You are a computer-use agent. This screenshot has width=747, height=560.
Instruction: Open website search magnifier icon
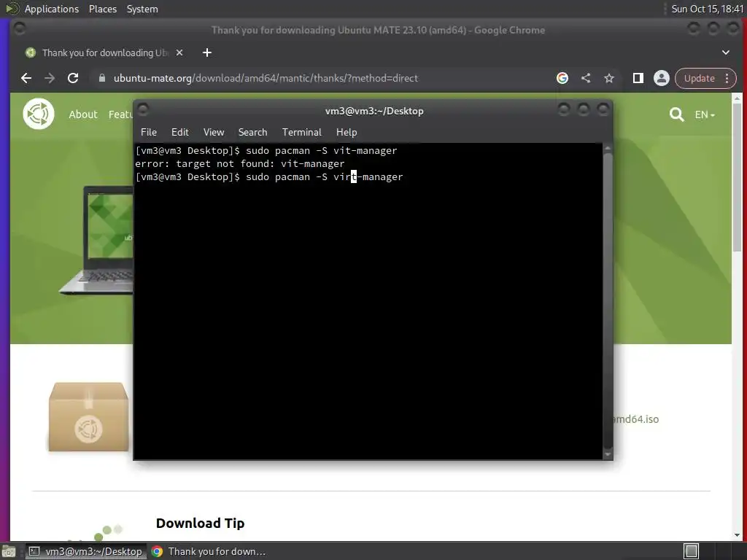tap(676, 114)
